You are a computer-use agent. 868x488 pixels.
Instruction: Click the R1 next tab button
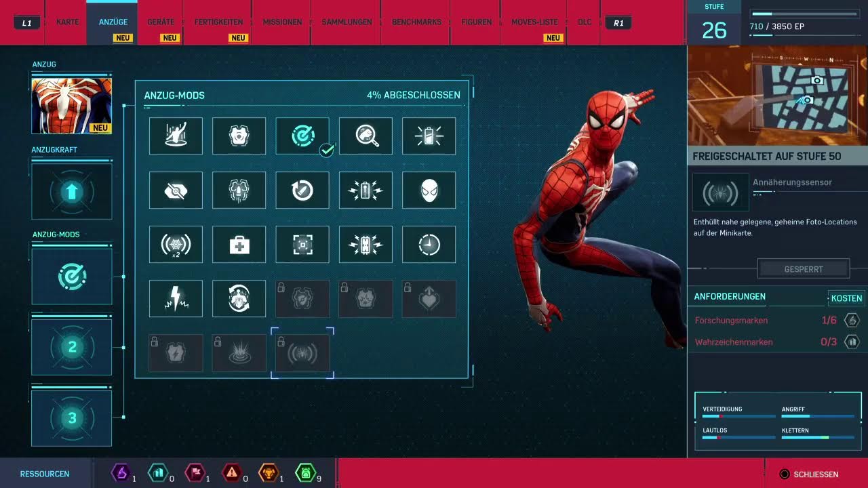[618, 23]
